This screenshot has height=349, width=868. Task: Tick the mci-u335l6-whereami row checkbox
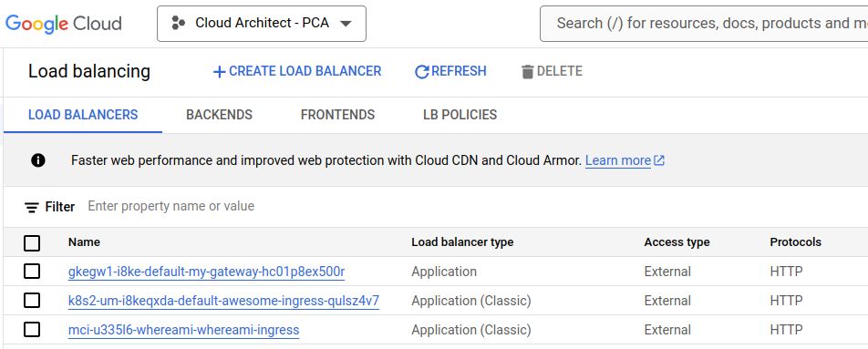point(32,330)
